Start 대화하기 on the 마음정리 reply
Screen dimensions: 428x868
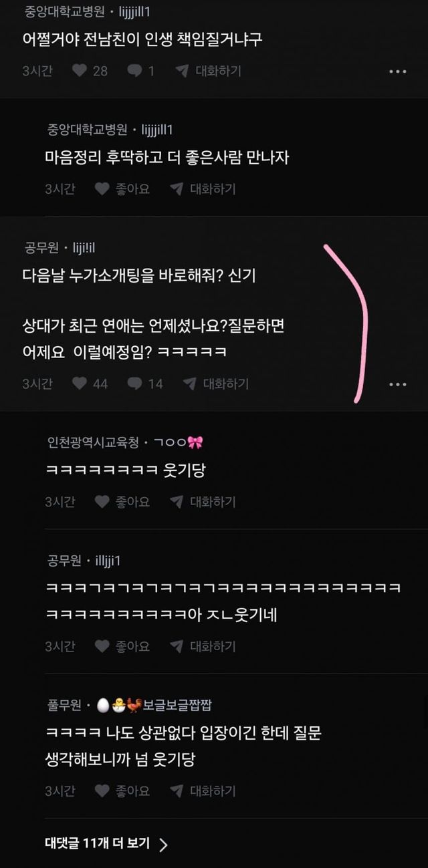tap(203, 189)
